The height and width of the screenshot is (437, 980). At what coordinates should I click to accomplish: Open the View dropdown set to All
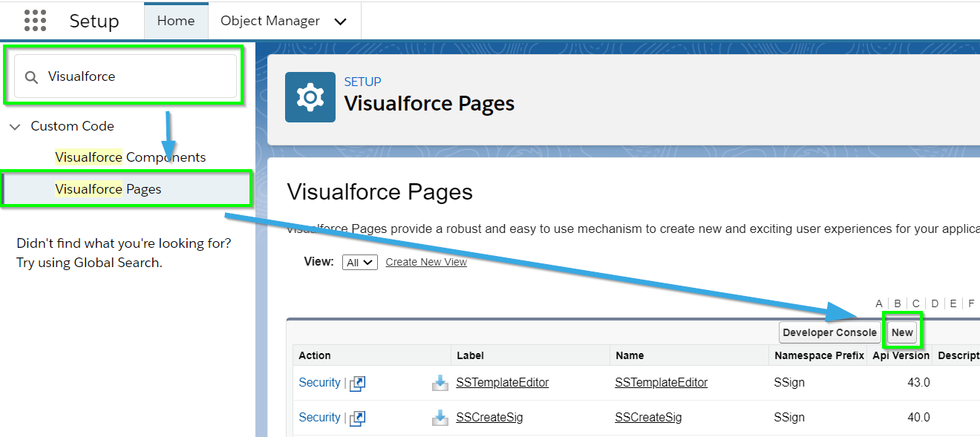pos(360,262)
